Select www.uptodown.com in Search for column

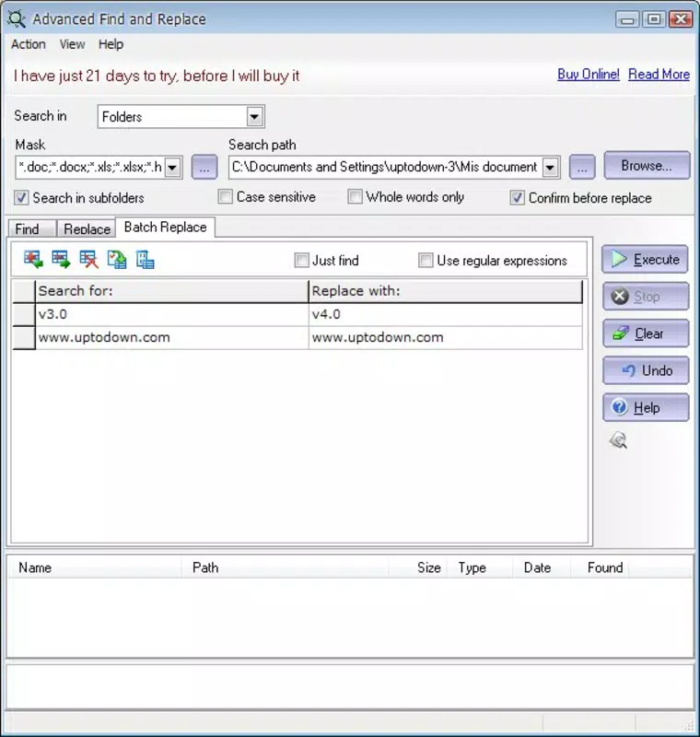172,337
